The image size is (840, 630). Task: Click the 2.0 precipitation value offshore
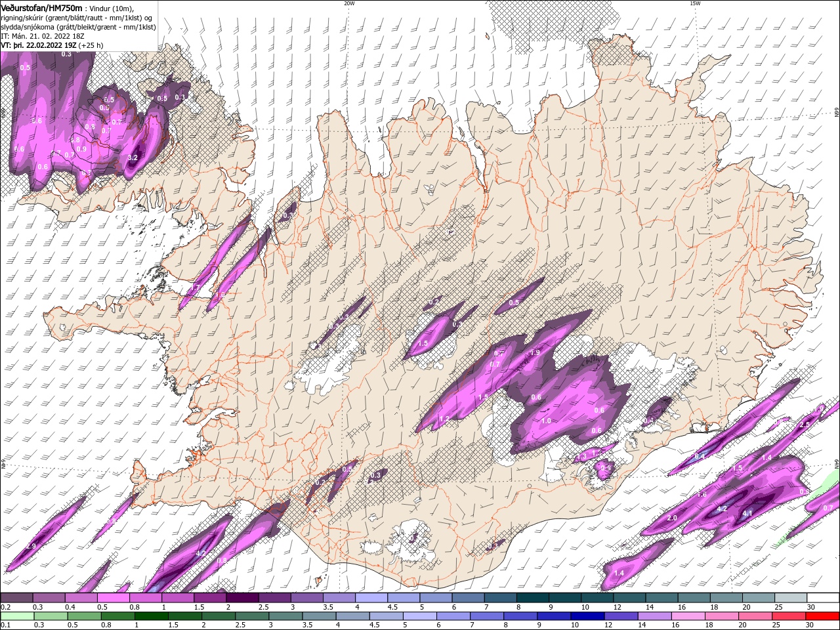tap(672, 518)
